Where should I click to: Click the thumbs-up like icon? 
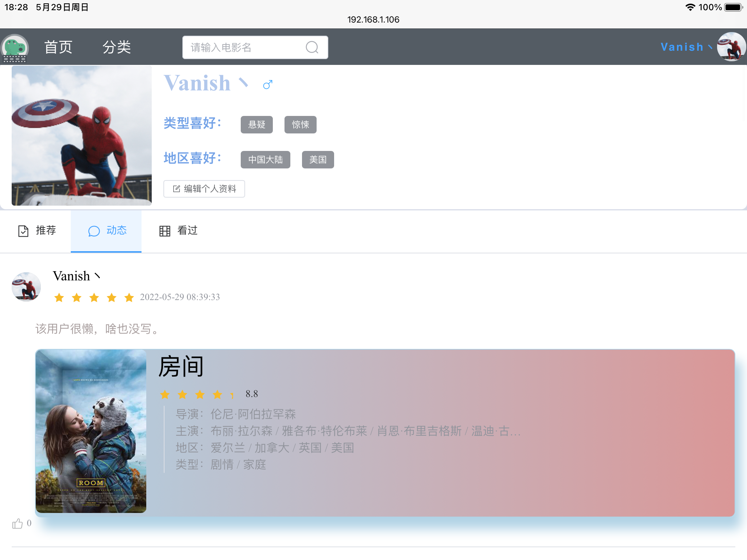coord(17,524)
